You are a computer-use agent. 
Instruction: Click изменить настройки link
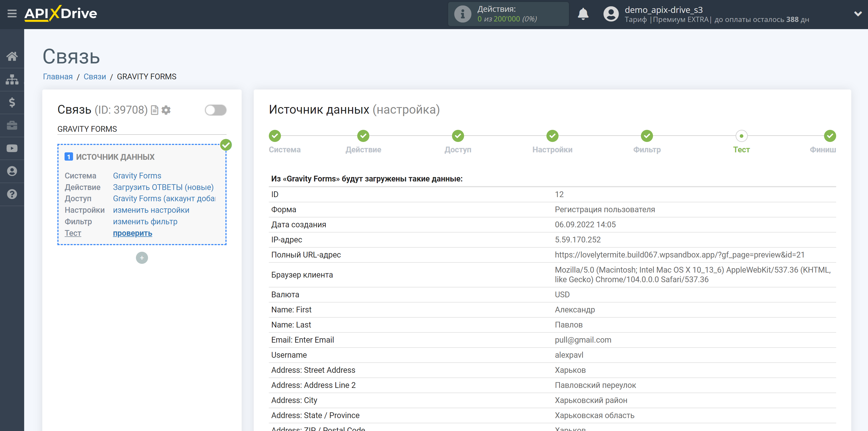pos(151,210)
